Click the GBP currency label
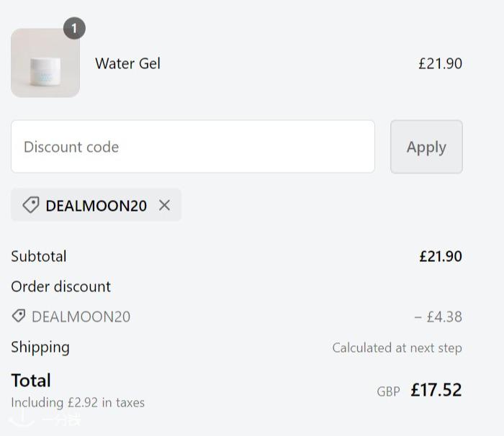This screenshot has height=436, width=504. coord(388,392)
